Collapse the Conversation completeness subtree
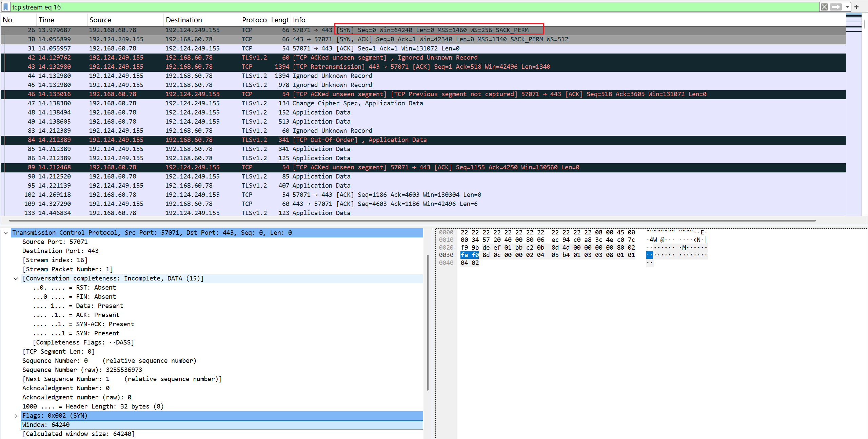The image size is (868, 439). pos(16,278)
